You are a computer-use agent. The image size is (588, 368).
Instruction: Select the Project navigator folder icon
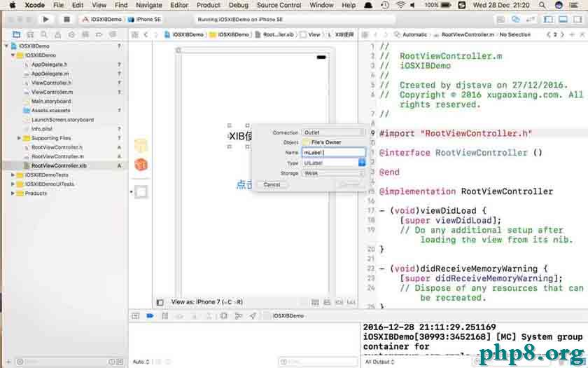click(x=15, y=34)
